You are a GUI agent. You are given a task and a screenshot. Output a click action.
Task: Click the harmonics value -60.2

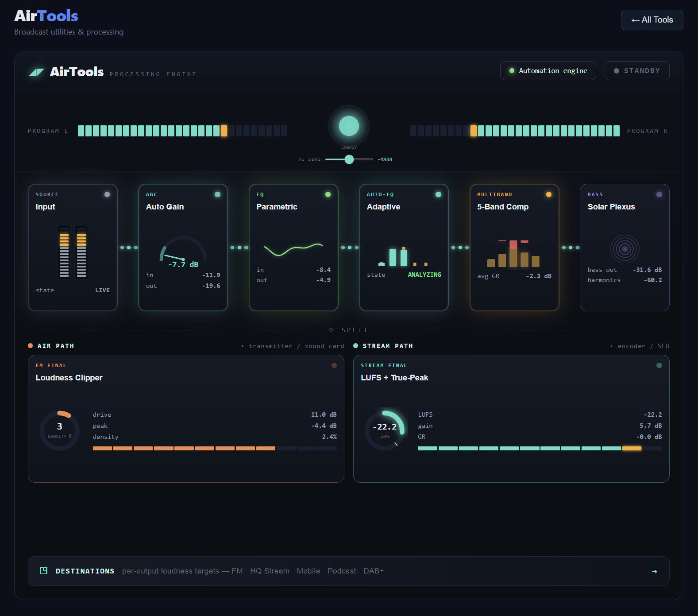(653, 280)
